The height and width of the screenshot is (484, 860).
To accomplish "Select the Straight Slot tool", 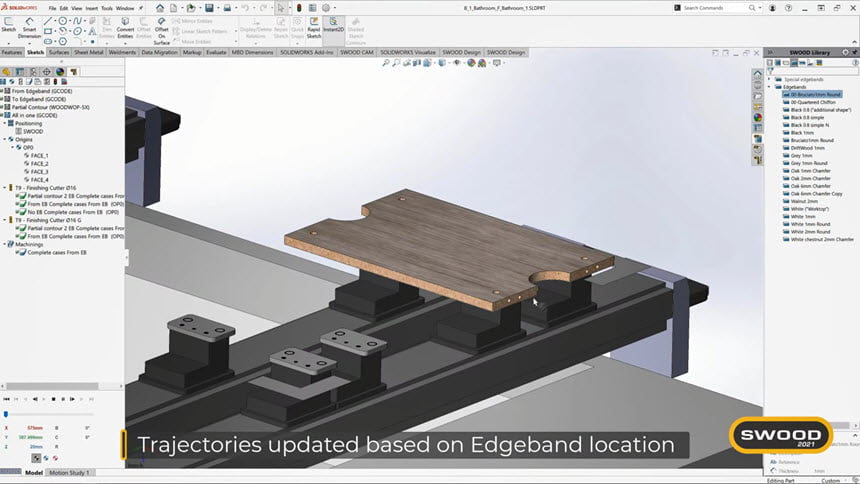I will point(48,41).
